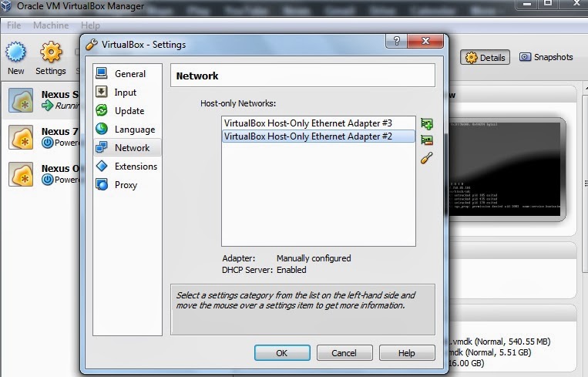Edit host-only network with screwdriver icon
This screenshot has height=377, width=588.
click(x=427, y=158)
